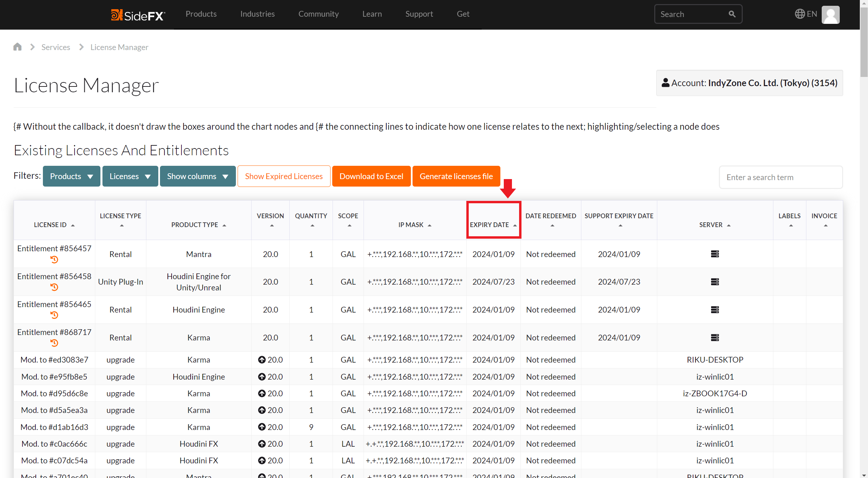Image resolution: width=868 pixels, height=478 pixels.
Task: Click 'RIKU-DESKTOP' server cell
Action: (715, 360)
